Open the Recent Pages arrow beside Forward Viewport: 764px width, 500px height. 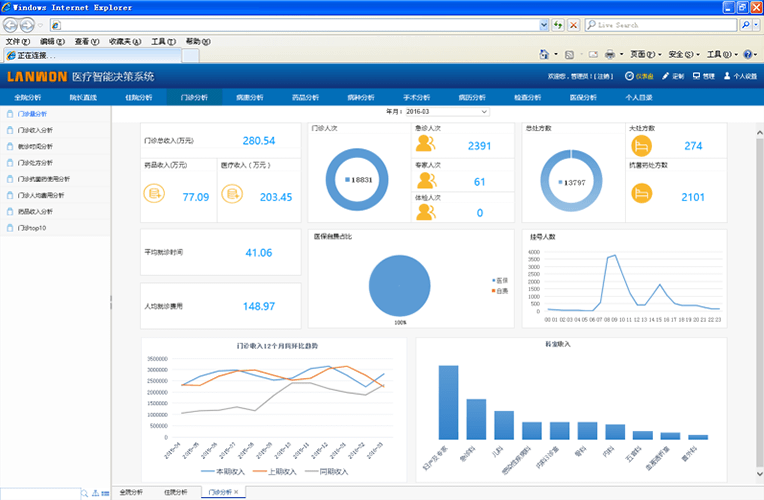click(x=40, y=25)
